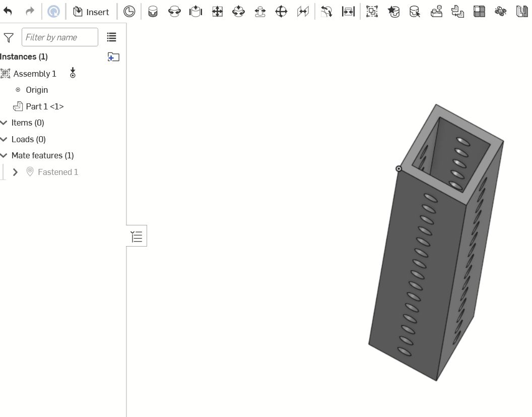Select the Fastened 1 mate label
This screenshot has width=532, height=417.
58,172
